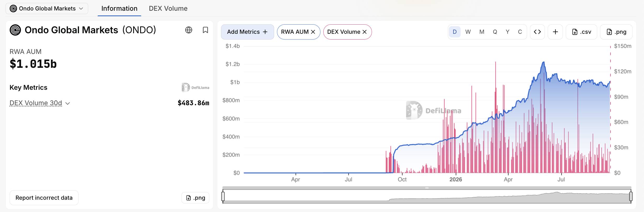The width and height of the screenshot is (644, 212).
Task: Open embed code icon button
Action: pos(537,32)
